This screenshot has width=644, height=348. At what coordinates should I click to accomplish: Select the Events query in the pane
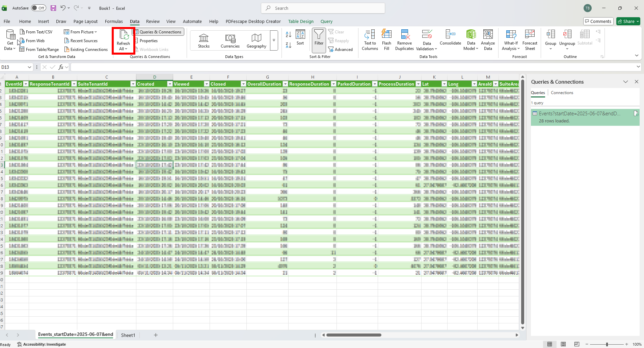[x=585, y=117]
